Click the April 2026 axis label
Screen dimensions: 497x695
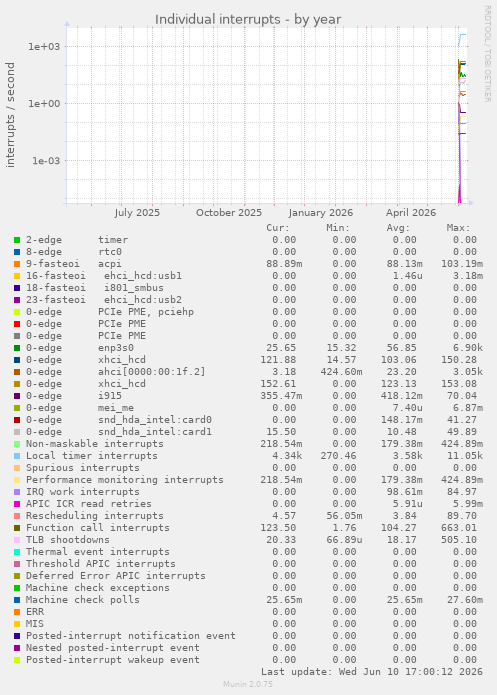tap(411, 213)
